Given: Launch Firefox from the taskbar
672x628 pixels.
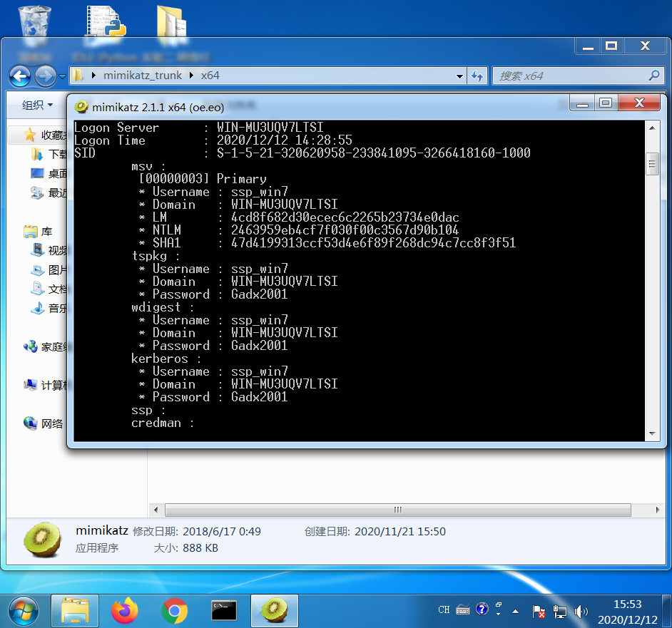Looking at the screenshot, I should click(x=125, y=612).
